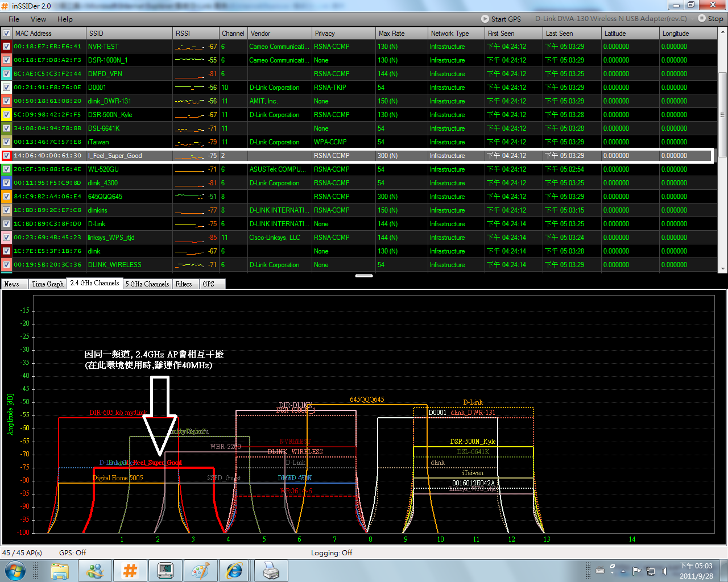
Task: Switch to inSSIDer orange hash taskbar icon
Action: [130, 571]
